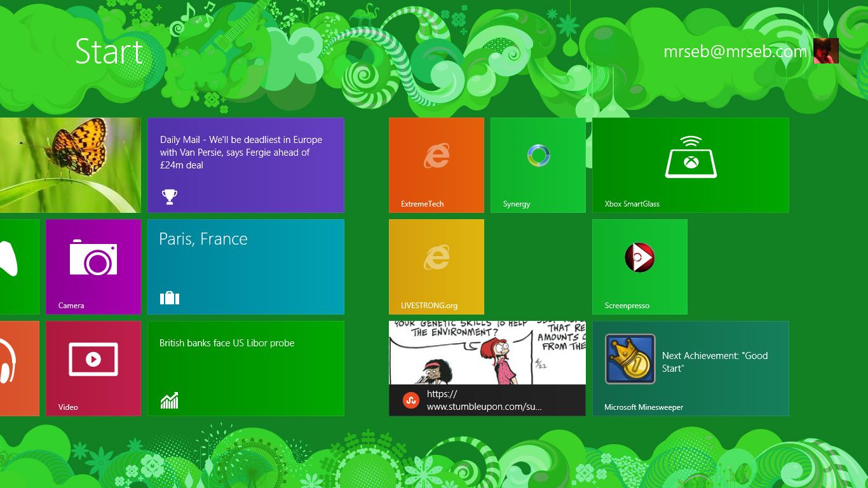868x488 pixels.
Task: Open Xbox SmartGlass
Action: pos(690,165)
